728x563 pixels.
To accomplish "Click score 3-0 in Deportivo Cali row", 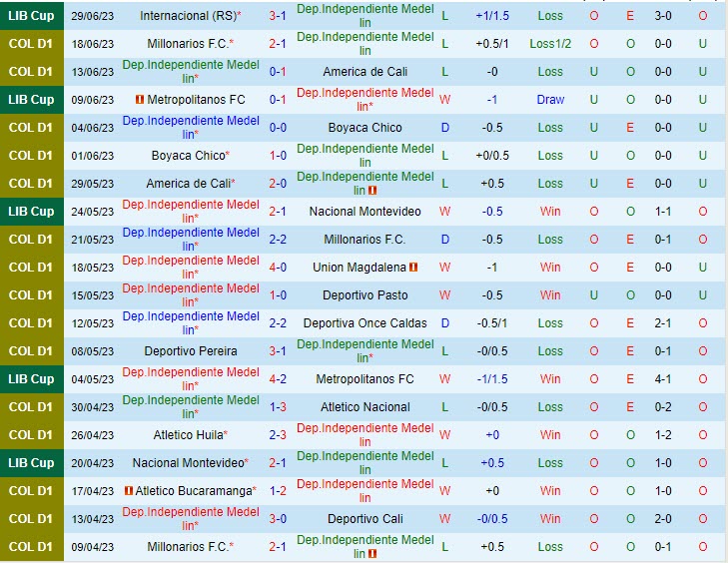I will tap(278, 519).
